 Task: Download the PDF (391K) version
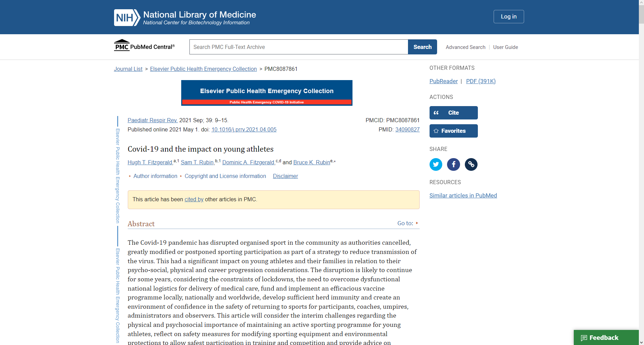click(481, 81)
